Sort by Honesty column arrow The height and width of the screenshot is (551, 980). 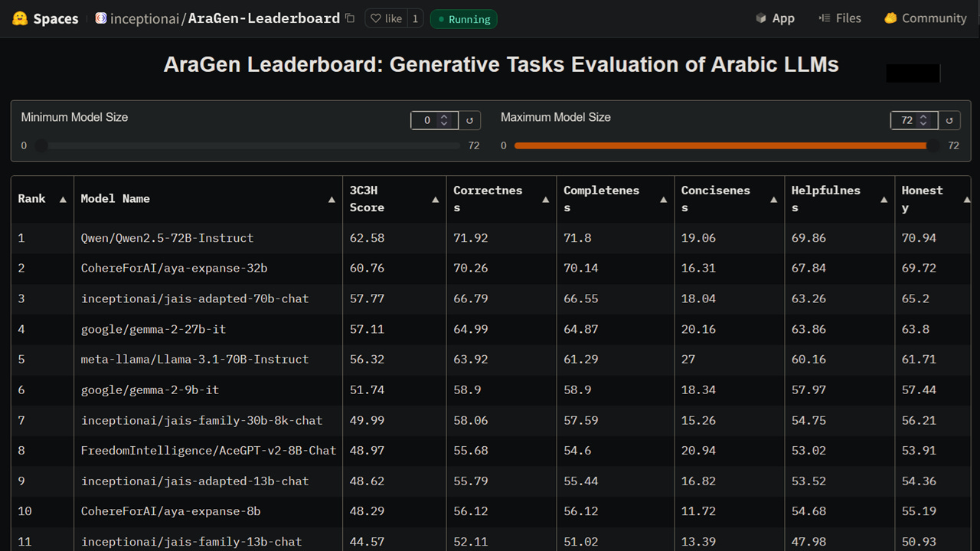[966, 200]
